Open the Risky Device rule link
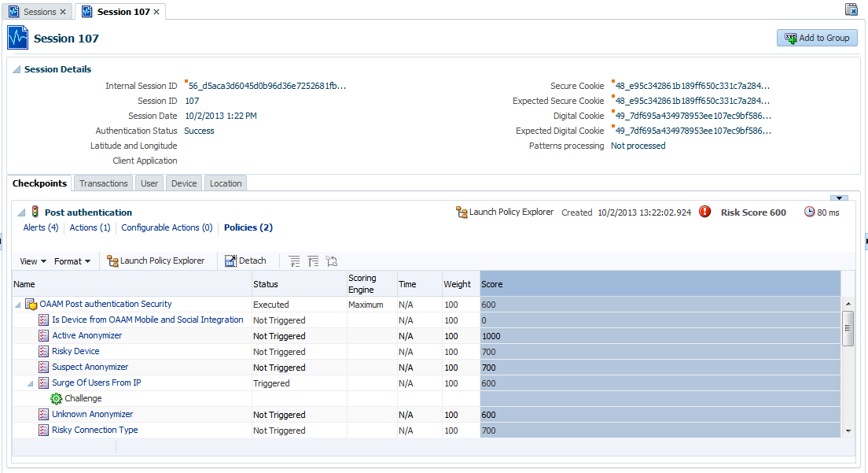Image resolution: width=868 pixels, height=473 pixels. coord(75,351)
